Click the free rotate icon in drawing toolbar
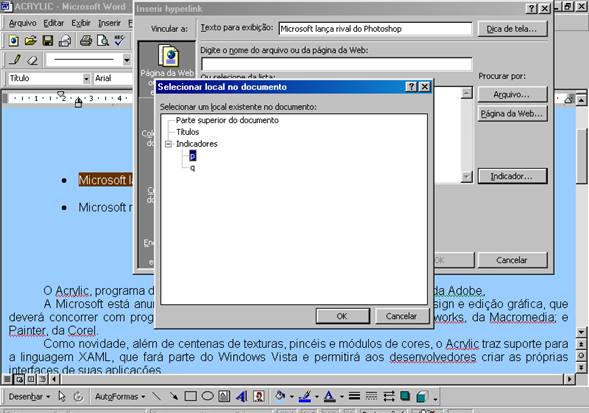The width and height of the screenshot is (589, 413). (x=78, y=396)
